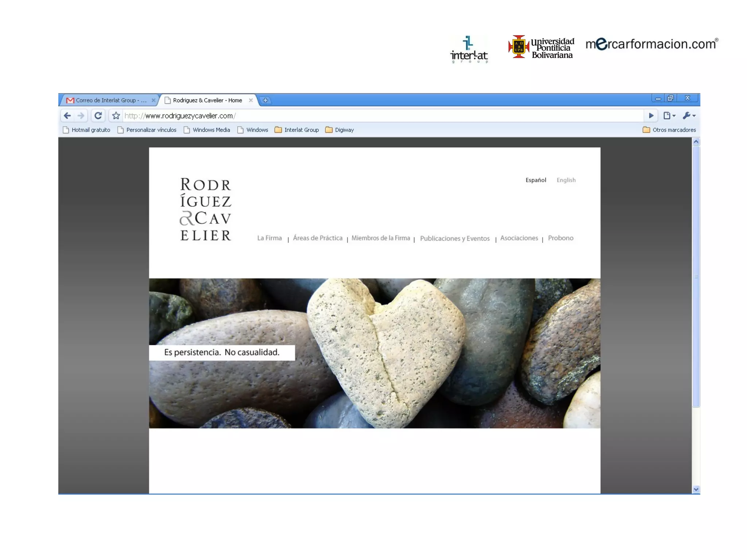747x560 pixels.
Task: Click the browser forward arrow
Action: (x=81, y=116)
